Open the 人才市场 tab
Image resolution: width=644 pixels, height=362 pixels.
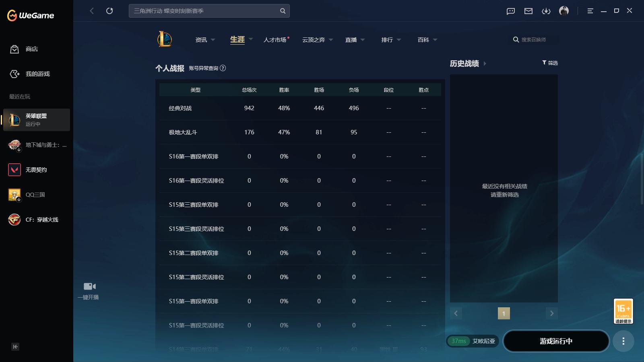[275, 40]
